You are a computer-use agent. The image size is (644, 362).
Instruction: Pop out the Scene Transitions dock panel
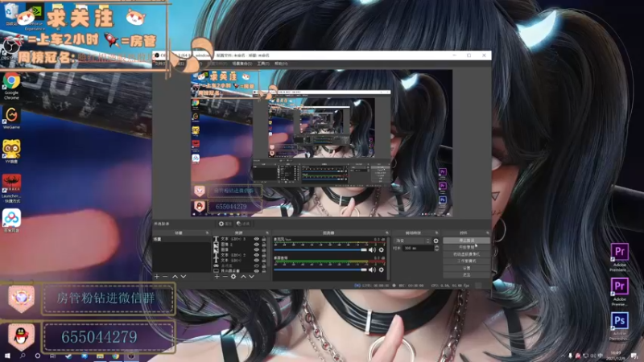[x=436, y=232]
